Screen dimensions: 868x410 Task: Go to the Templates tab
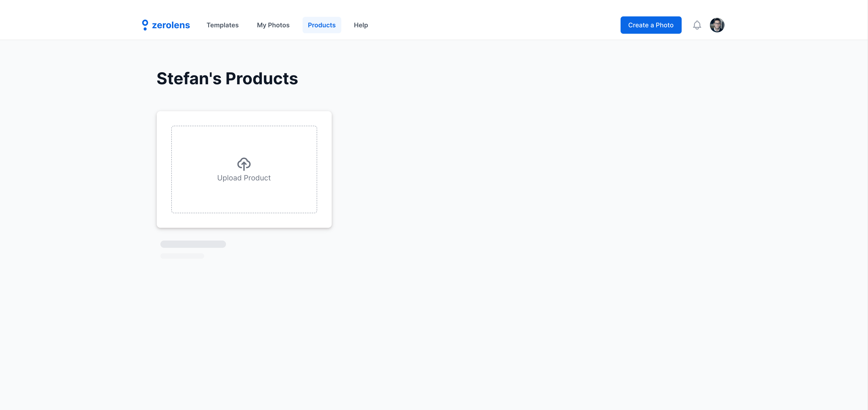tap(222, 25)
